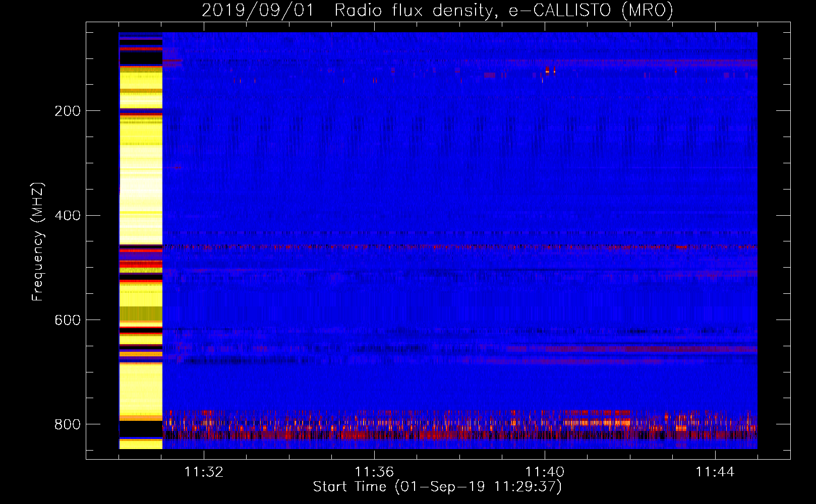Click the 200 MHz frequency tick label

point(67,111)
